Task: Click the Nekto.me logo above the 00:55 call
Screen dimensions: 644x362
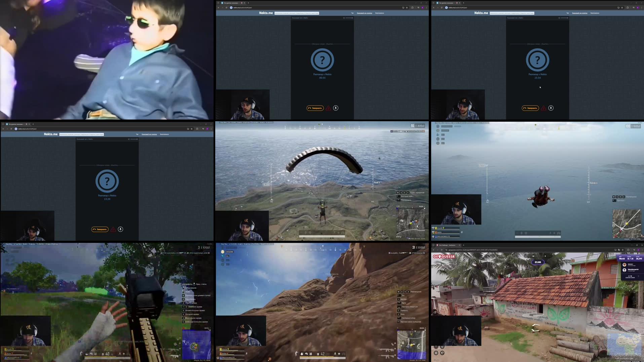Action: tap(266, 13)
